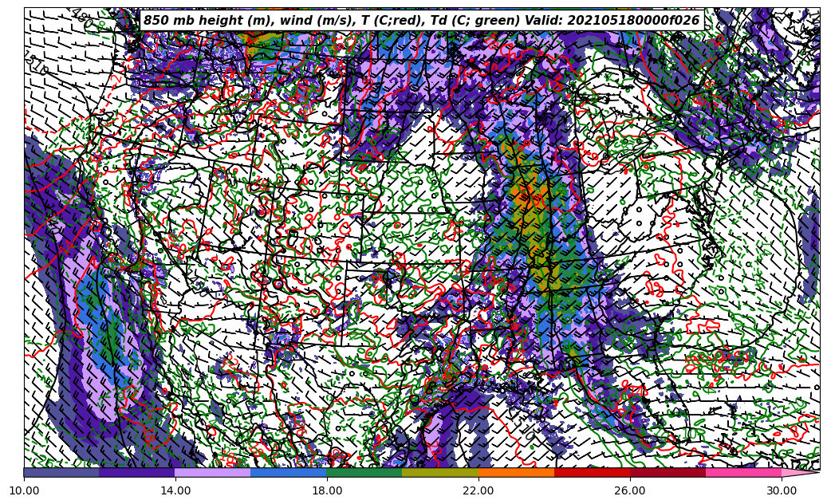Click the 14.00 colorbar tick label

pyautogui.click(x=175, y=491)
